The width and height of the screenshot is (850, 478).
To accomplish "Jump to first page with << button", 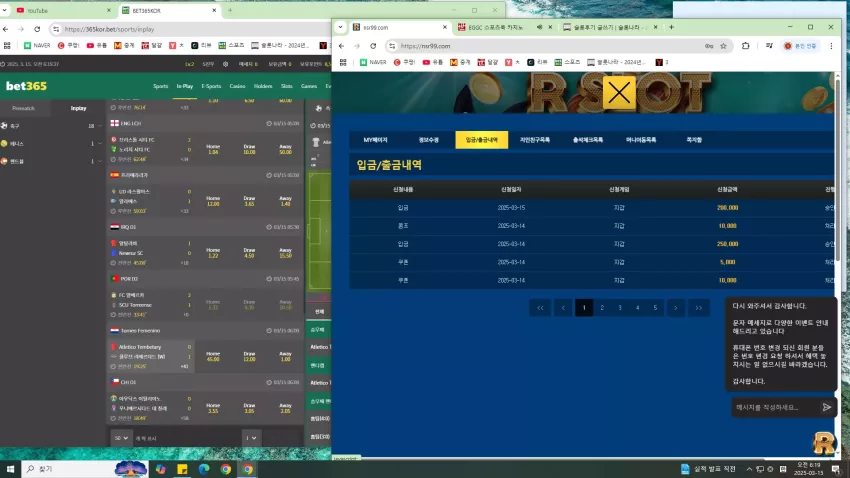I will 540,308.
